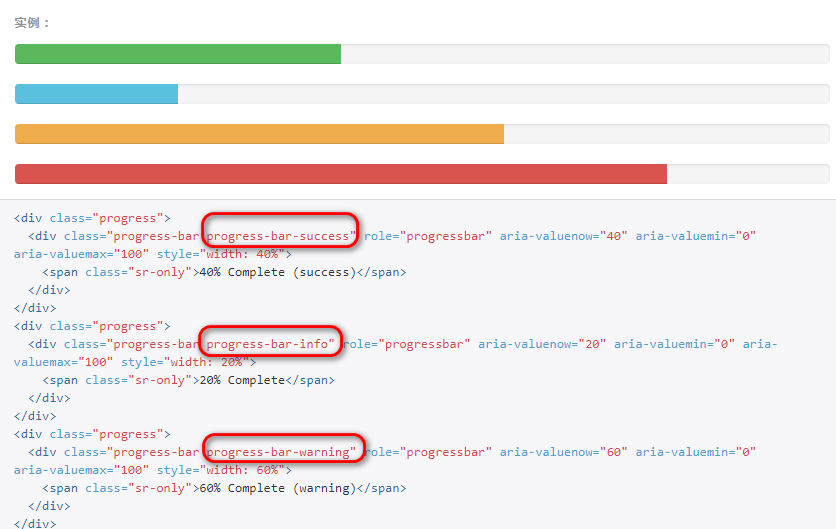Click '20% Complete' span text

tap(242, 380)
